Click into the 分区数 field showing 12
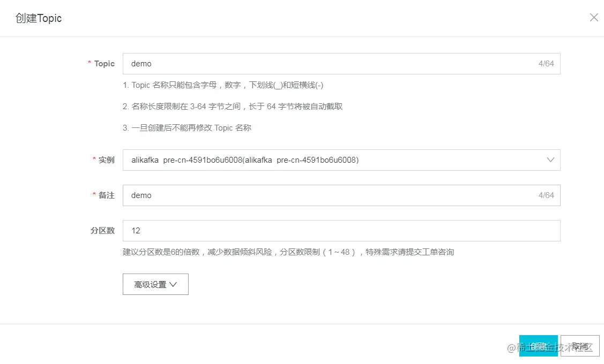The height and width of the screenshot is (364, 604). [341, 231]
